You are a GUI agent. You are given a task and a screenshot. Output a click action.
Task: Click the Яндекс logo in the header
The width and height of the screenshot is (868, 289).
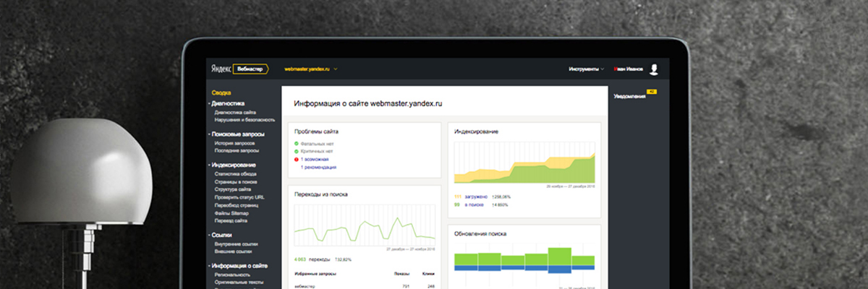[221, 69]
